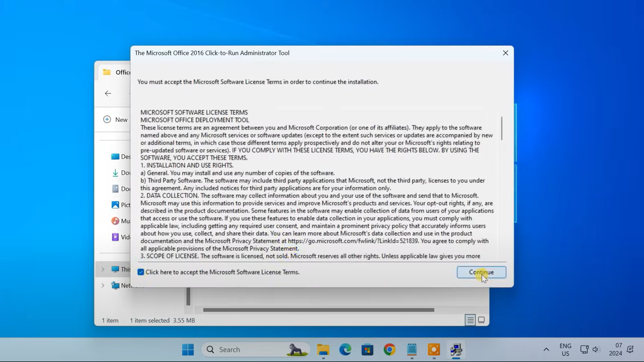Expand the This PC tree node
This screenshot has width=644, height=362.
[x=103, y=269]
